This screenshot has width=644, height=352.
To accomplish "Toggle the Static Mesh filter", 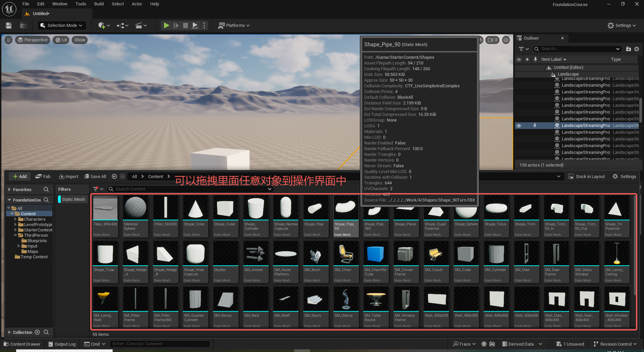I will pos(73,200).
